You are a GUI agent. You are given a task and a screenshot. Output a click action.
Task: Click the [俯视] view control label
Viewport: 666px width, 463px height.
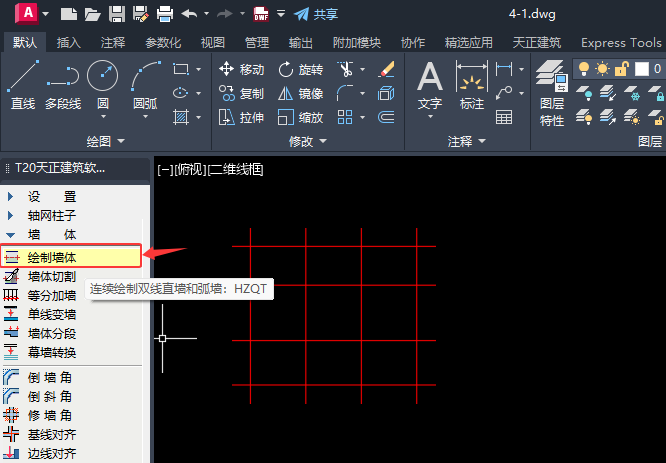click(191, 169)
